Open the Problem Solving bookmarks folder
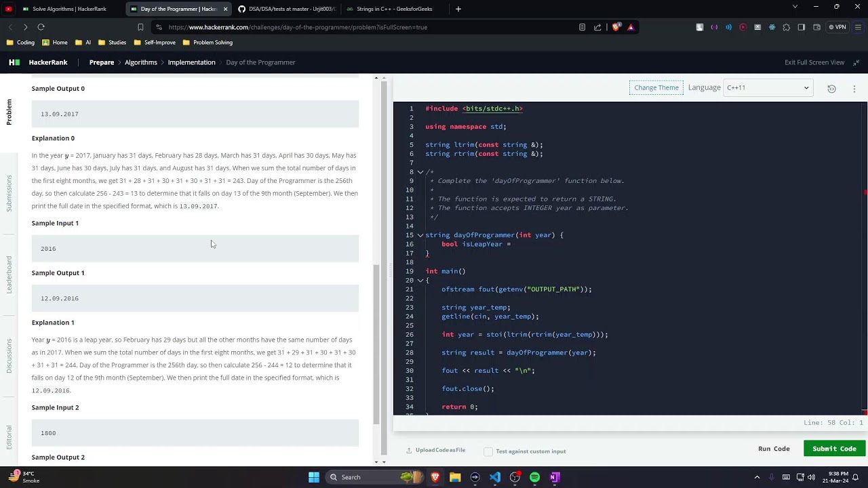The image size is (868, 488). pyautogui.click(x=208, y=42)
